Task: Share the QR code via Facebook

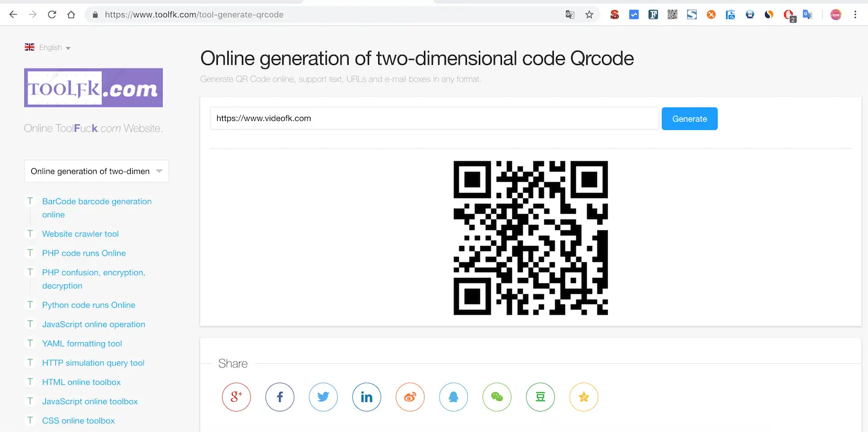Action: (279, 396)
